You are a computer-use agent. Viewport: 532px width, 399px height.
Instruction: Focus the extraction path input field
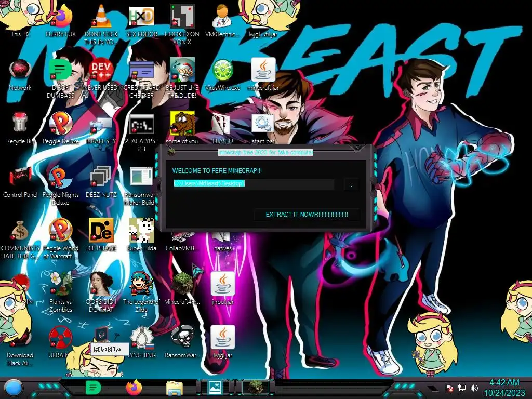[x=254, y=183]
